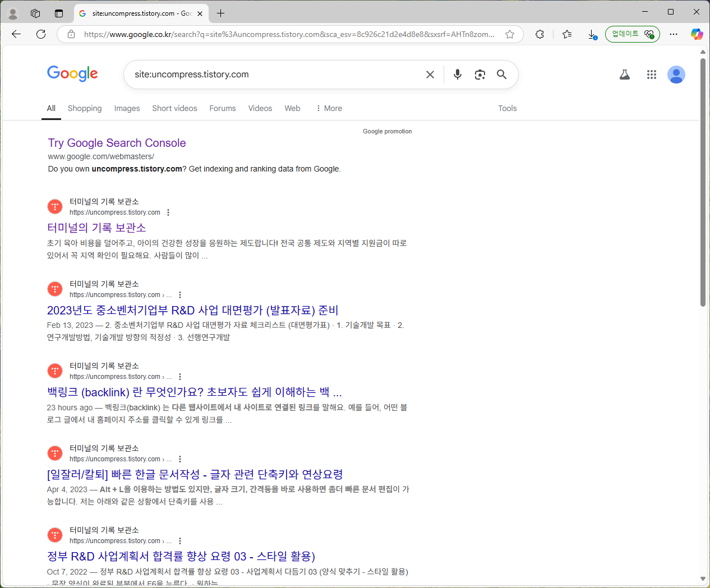The width and height of the screenshot is (710, 588).
Task: Click the browser address bar URL
Action: coord(289,34)
